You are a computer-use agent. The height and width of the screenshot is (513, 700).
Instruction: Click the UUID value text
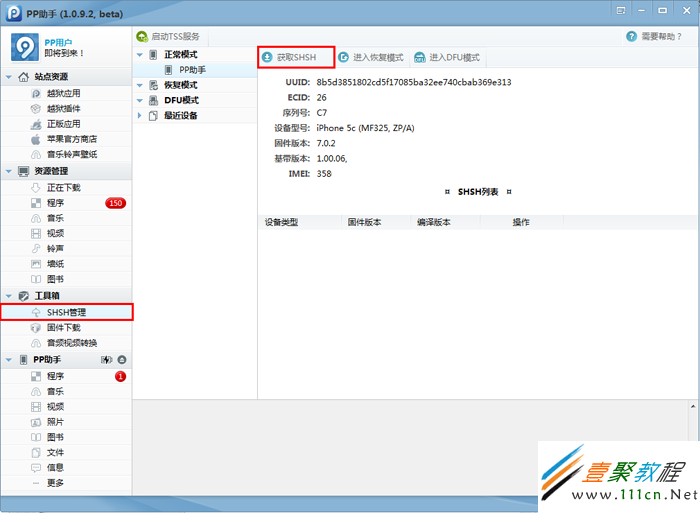tap(414, 82)
